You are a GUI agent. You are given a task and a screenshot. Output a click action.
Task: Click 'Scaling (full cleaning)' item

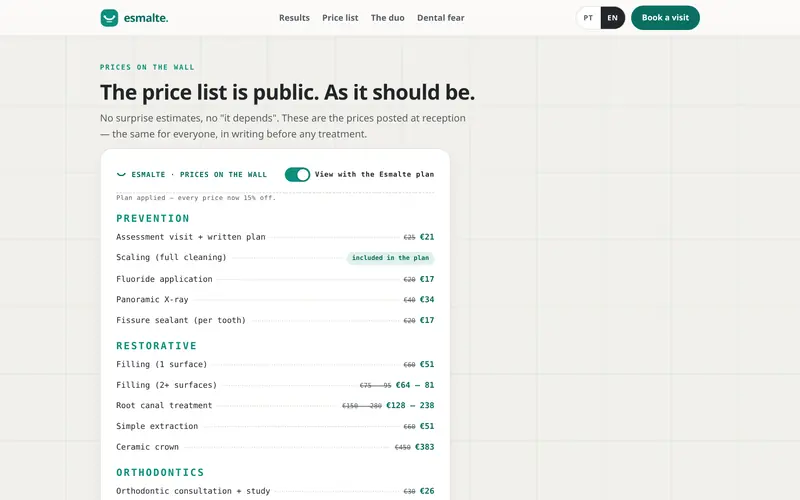click(171, 257)
